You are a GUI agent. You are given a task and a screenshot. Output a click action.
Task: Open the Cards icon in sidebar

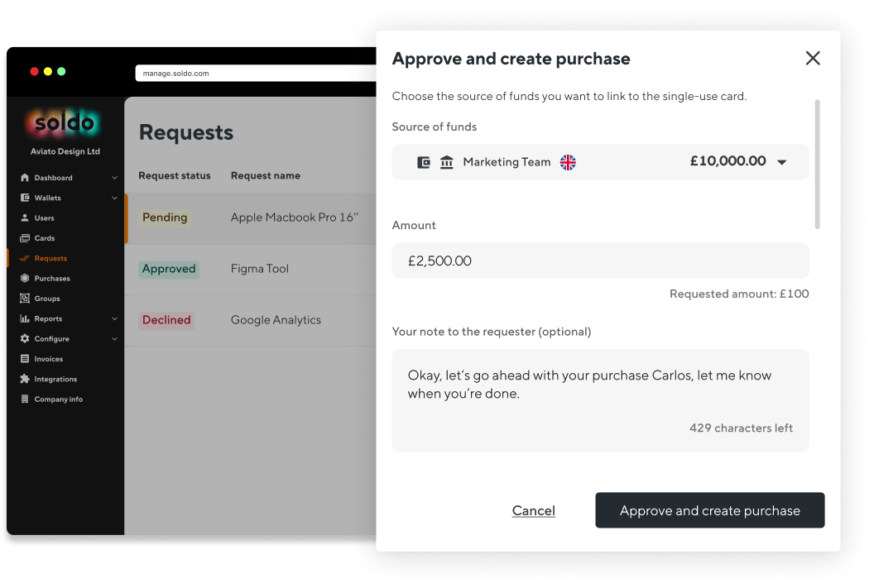25,237
